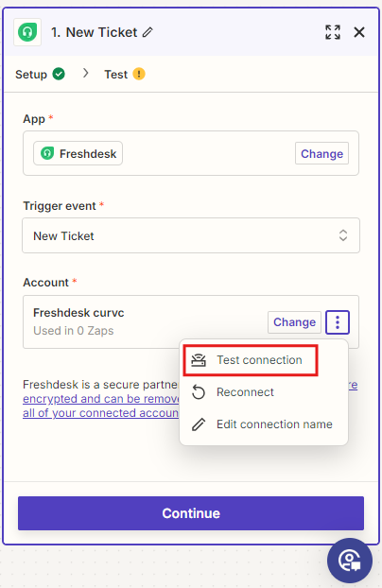Click chevron between Setup and Test
This screenshot has width=382, height=588.
(x=85, y=73)
